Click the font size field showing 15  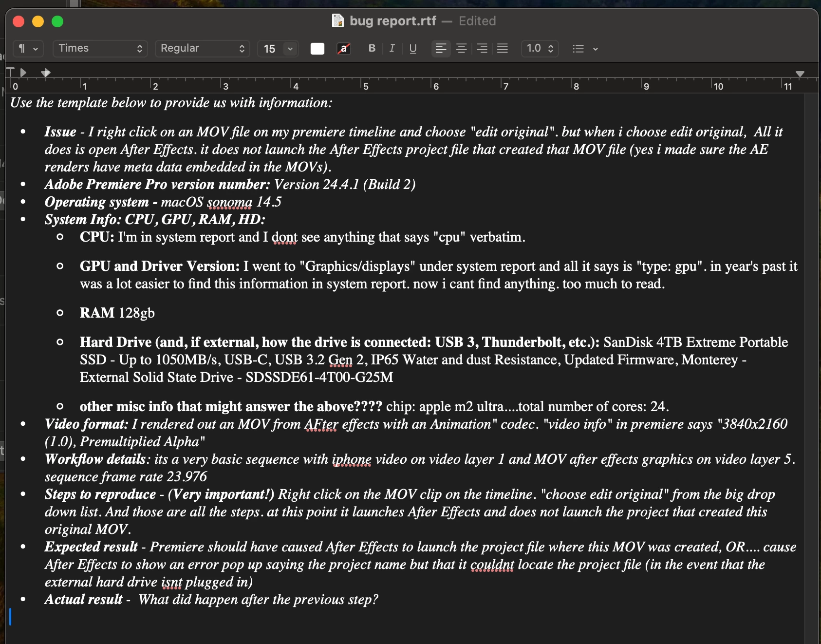270,49
